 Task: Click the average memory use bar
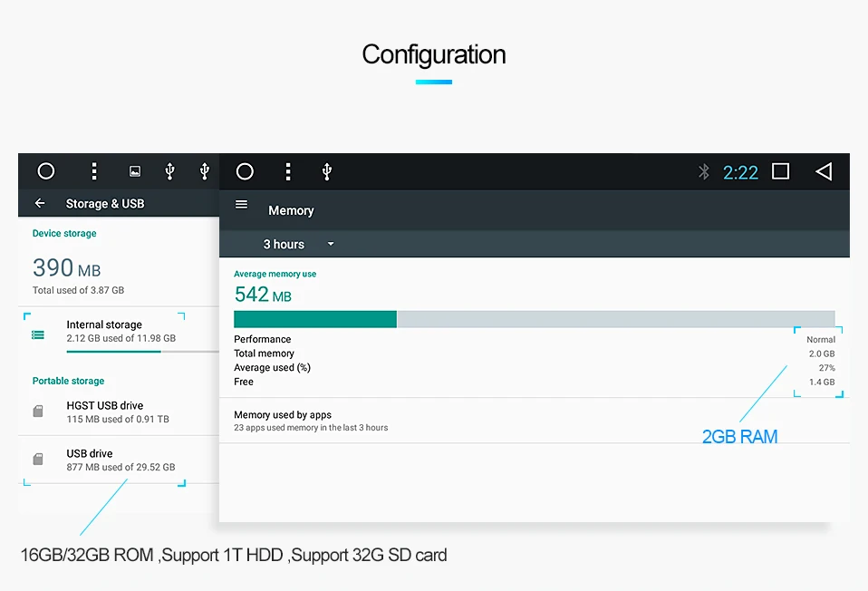534,319
